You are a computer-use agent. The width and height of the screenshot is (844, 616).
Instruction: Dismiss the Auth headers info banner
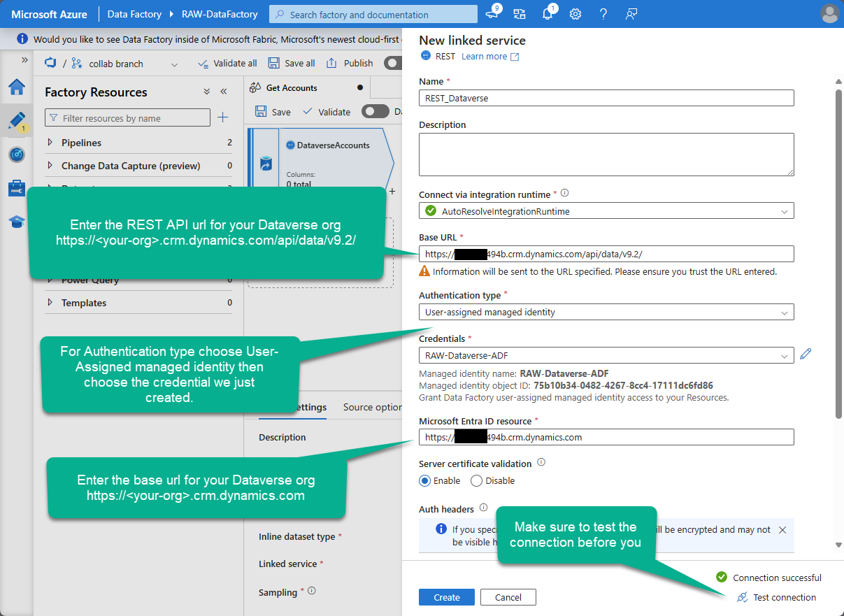click(782, 530)
